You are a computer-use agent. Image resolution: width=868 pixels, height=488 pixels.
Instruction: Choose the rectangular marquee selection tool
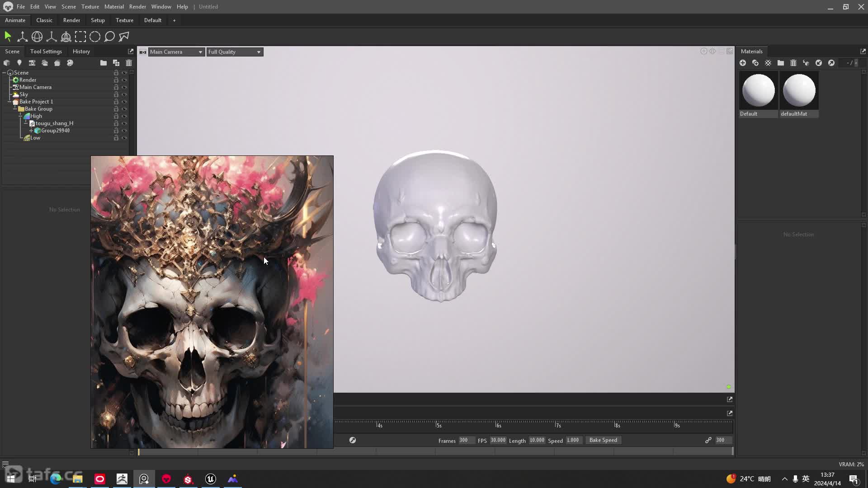(80, 36)
